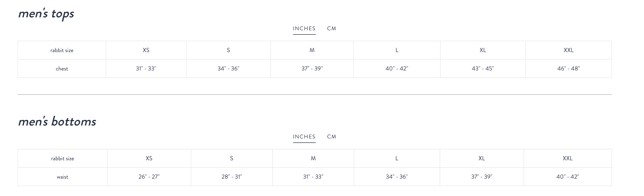Click the 46" - 48" chest measurement cell
The height and width of the screenshot is (196, 644).
click(568, 68)
